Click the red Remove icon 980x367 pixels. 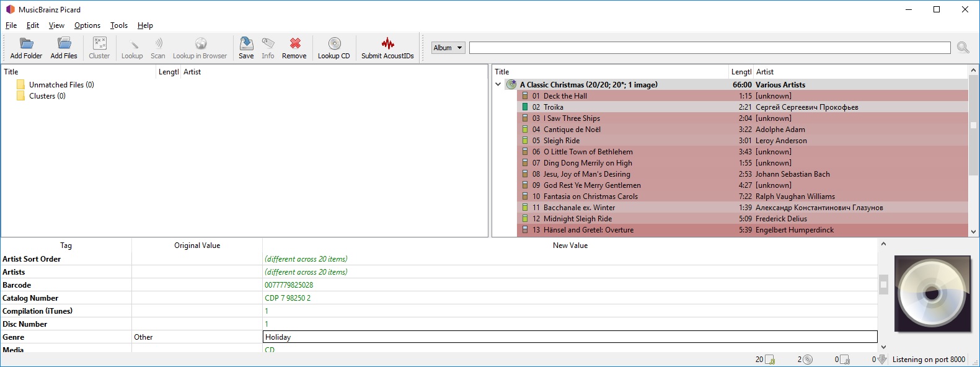[295, 43]
